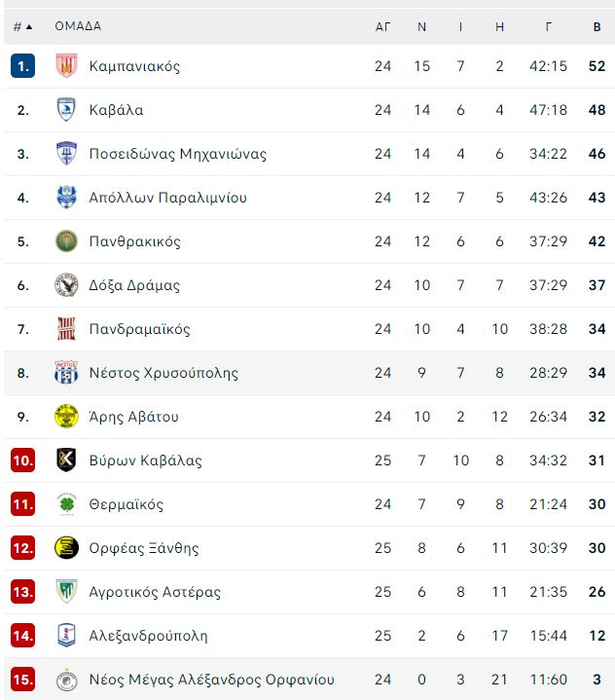Click the Καμπανιακός team crest icon
Image resolution: width=615 pixels, height=700 pixels.
(x=66, y=65)
